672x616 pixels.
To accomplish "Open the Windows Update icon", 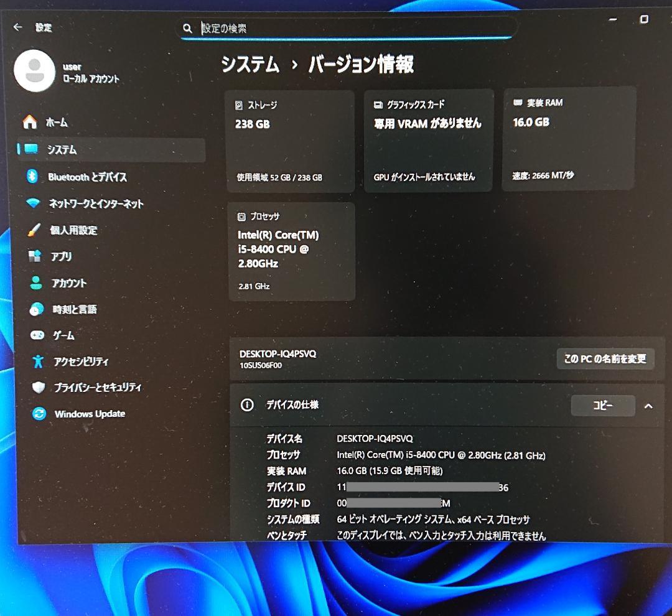I will (39, 413).
